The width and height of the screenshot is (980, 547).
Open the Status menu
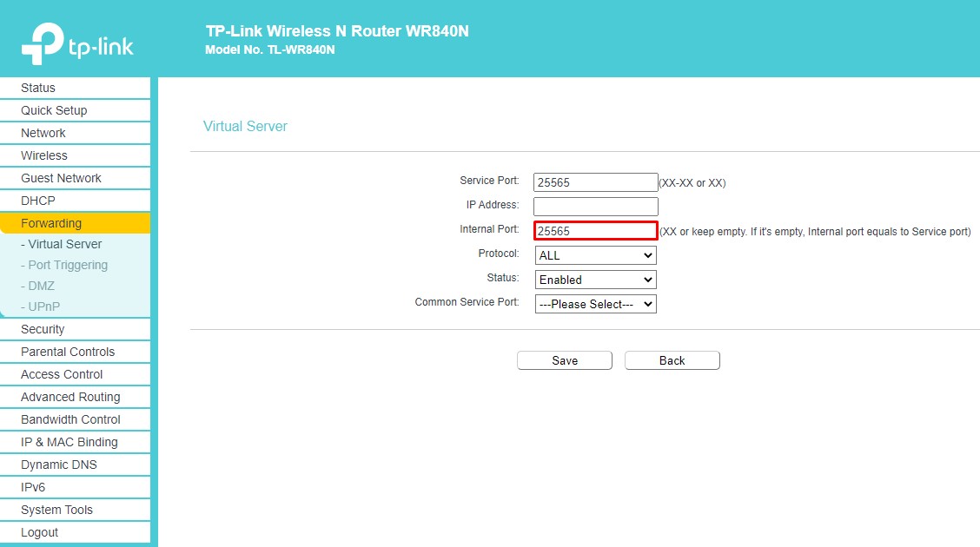point(75,88)
